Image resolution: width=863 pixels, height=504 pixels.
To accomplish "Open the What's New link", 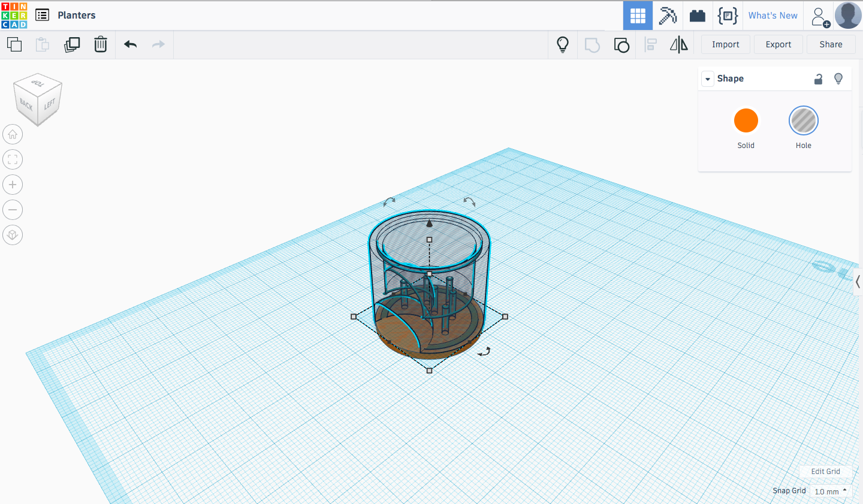I will [x=773, y=16].
